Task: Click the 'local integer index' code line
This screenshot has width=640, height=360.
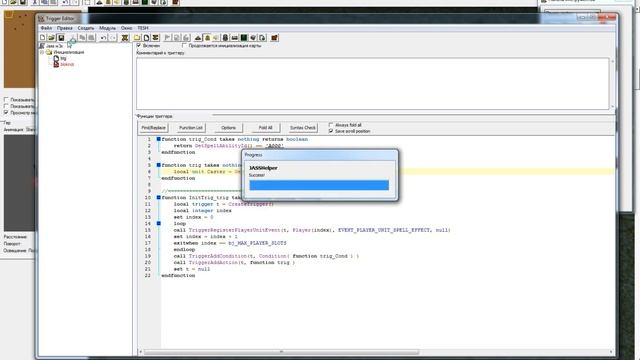Action: pyautogui.click(x=202, y=211)
